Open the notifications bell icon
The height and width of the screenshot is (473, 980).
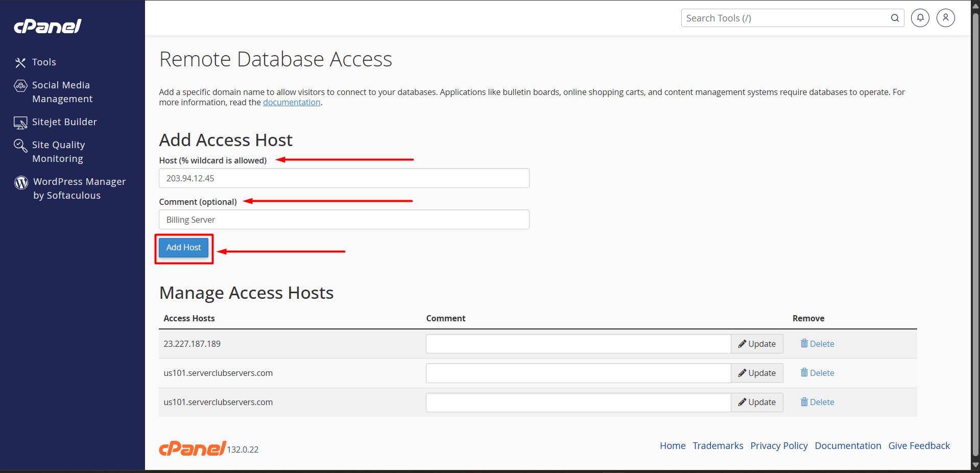[x=920, y=18]
